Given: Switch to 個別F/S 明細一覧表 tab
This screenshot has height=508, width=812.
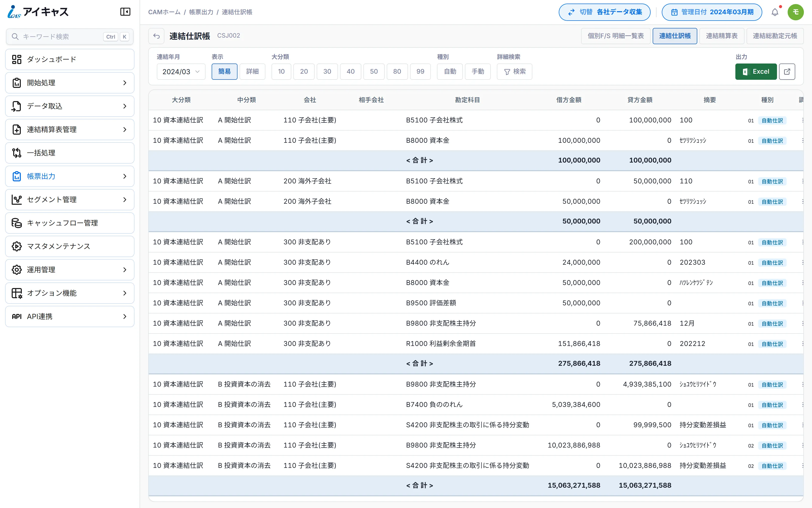Looking at the screenshot, I should (x=616, y=36).
